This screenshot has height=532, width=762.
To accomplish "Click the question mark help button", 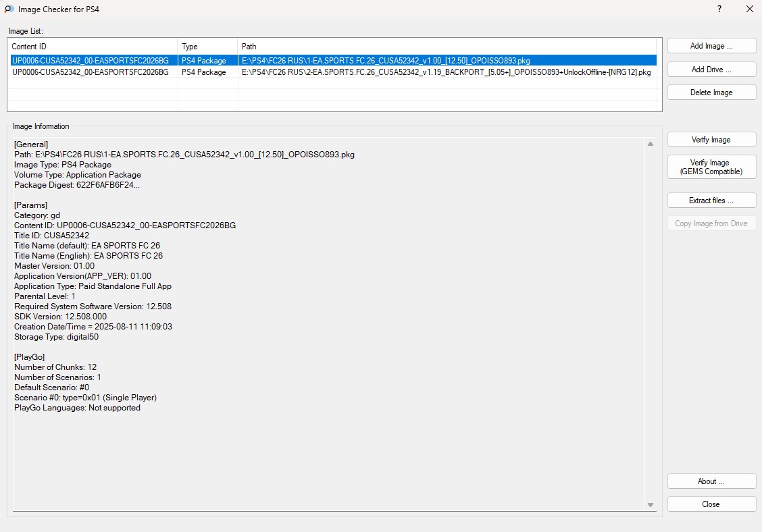I will coord(719,9).
